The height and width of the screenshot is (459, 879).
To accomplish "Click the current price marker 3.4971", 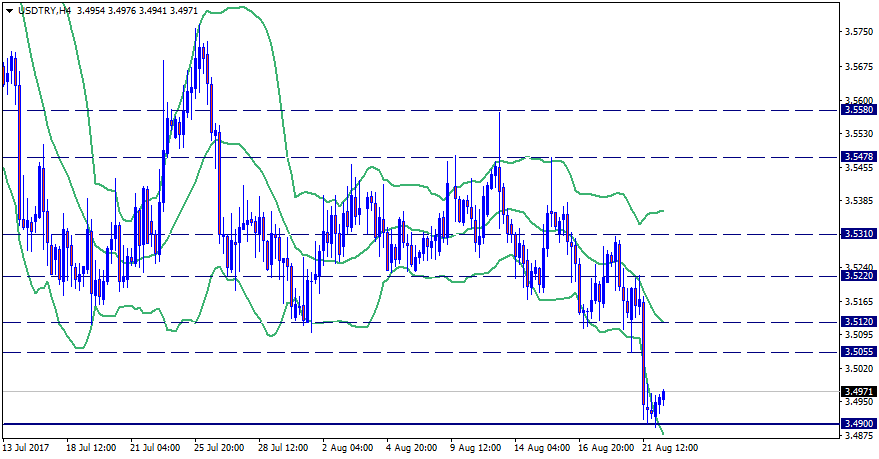I will pyautogui.click(x=859, y=391).
